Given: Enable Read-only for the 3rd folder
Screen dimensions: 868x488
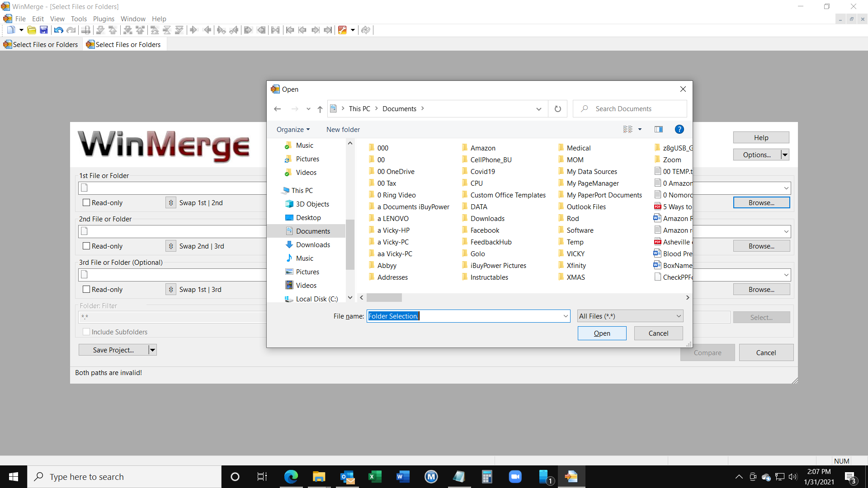Looking at the screenshot, I should click(x=86, y=289).
